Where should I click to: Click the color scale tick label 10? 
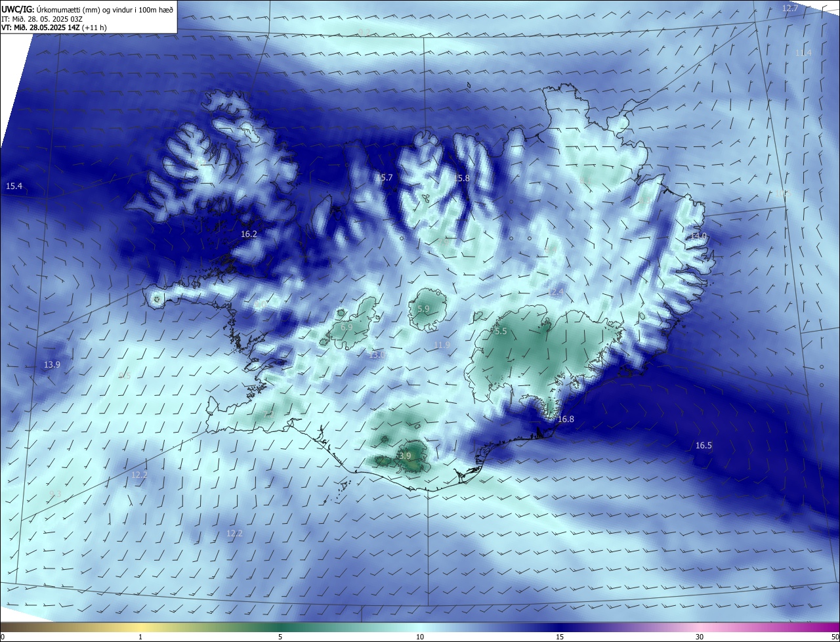(x=420, y=637)
